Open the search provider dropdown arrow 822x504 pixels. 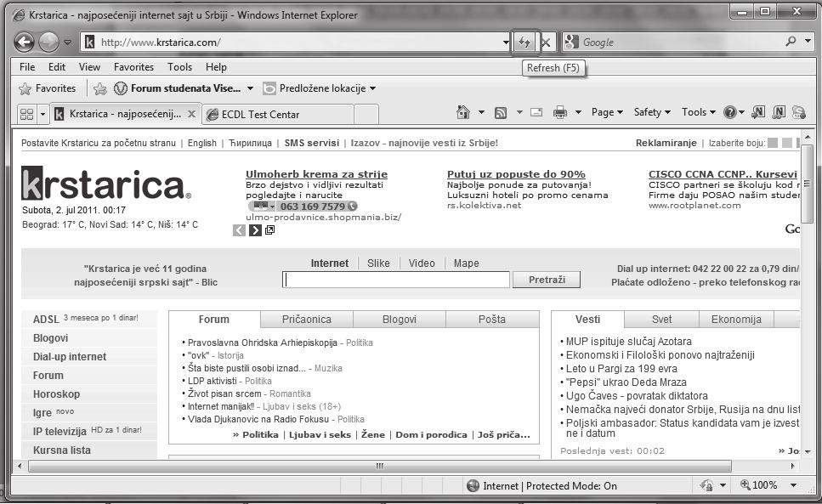[808, 42]
